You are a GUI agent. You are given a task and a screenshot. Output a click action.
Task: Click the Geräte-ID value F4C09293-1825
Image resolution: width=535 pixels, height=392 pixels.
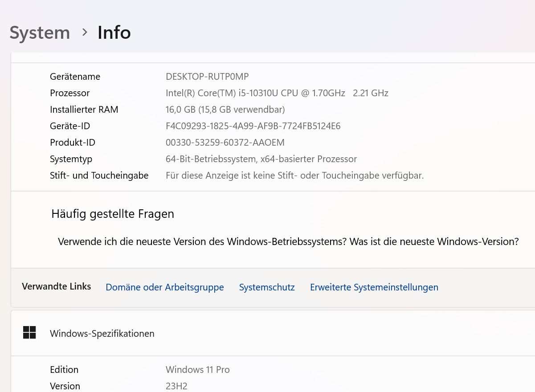click(x=253, y=126)
